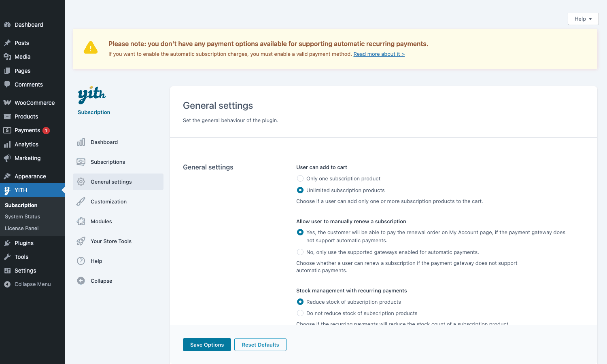607x364 pixels.
Task: Click the YITH panel Collapse arrow icon
Action: (81, 281)
